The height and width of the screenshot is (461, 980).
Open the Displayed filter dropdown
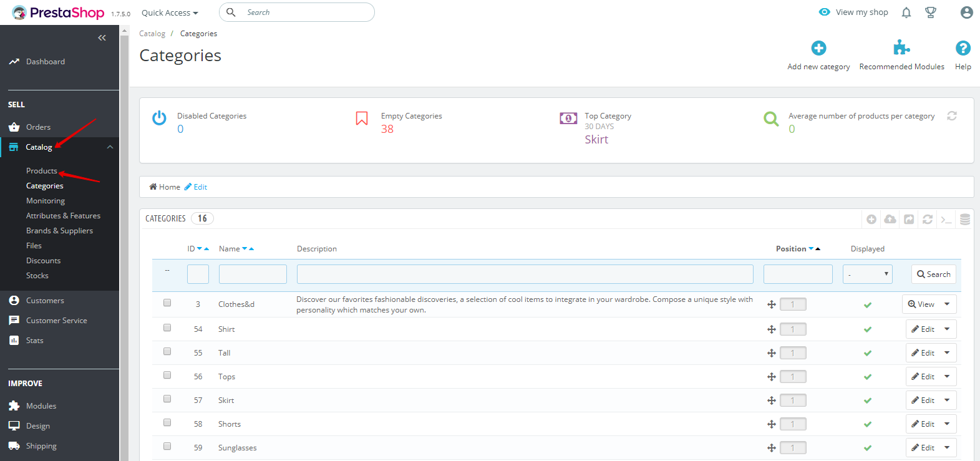868,274
